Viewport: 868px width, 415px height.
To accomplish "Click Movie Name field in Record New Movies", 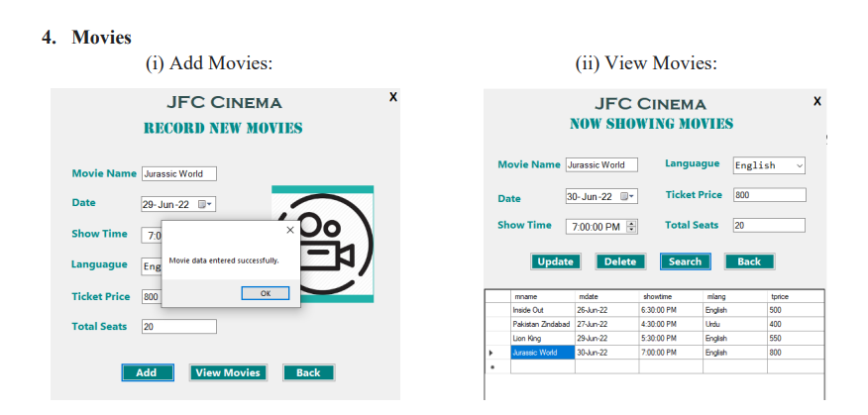I will (178, 173).
